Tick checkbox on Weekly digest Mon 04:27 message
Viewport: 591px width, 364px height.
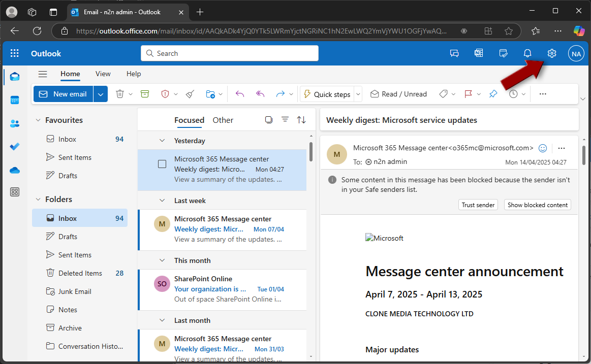162,164
